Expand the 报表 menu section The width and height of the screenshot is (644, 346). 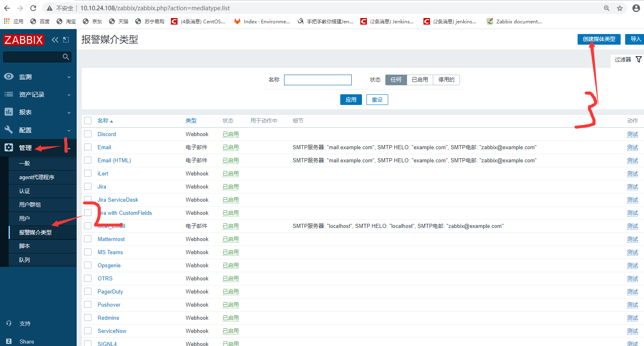39,112
